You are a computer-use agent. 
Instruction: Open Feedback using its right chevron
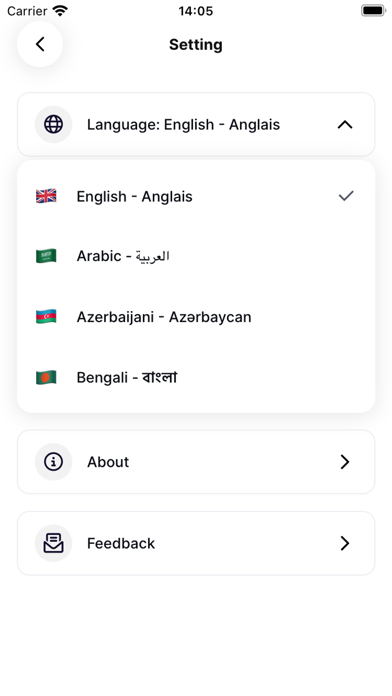(345, 543)
